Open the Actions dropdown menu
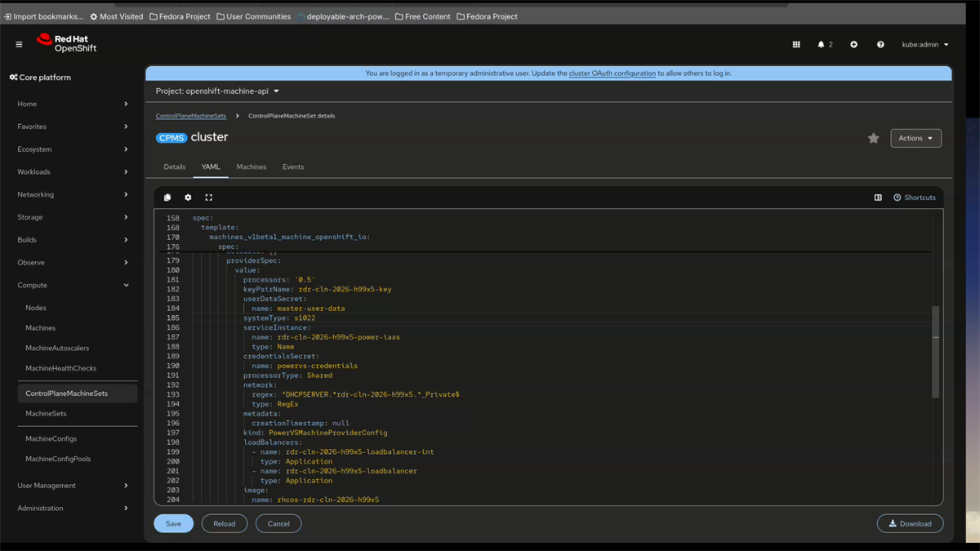980x551 pixels. 915,138
